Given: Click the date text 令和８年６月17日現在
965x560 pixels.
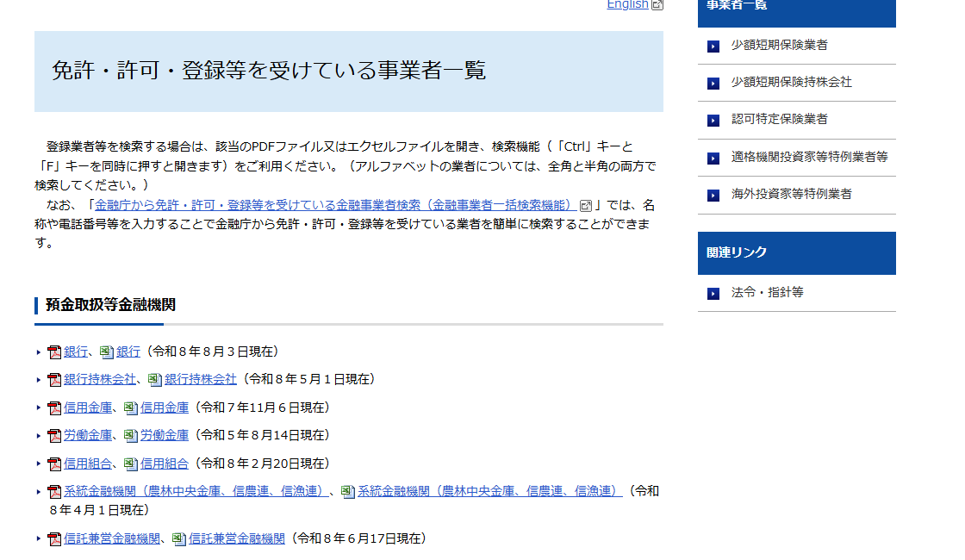Looking at the screenshot, I should (359, 538).
